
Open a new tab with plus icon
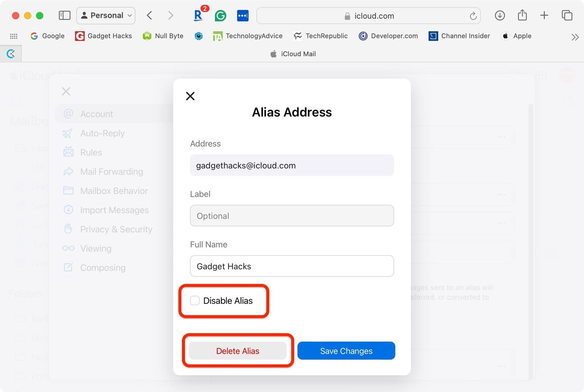click(544, 16)
